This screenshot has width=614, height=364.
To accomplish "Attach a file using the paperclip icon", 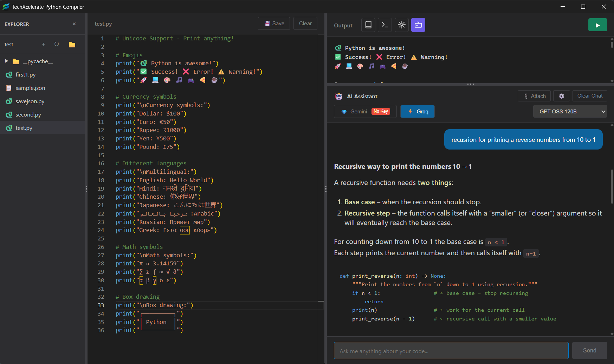I will 534,96.
